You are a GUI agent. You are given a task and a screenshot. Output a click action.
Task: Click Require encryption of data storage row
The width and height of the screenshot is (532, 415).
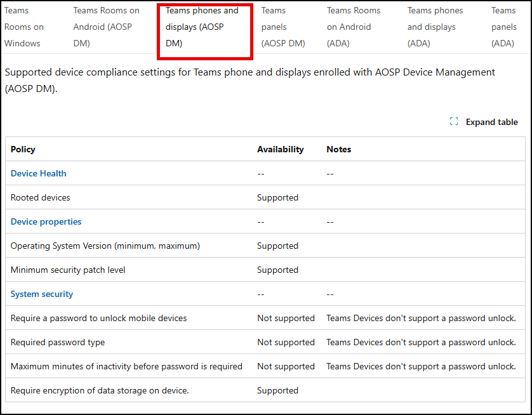265,390
